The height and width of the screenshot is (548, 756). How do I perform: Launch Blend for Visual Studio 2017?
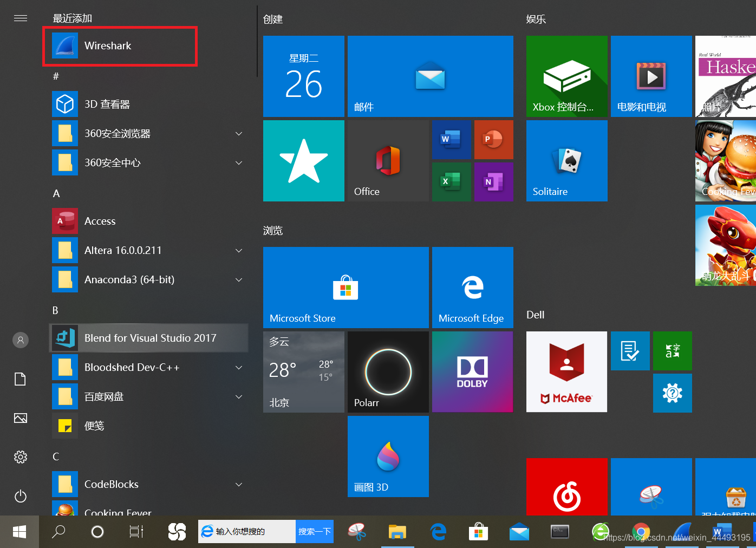[149, 338]
